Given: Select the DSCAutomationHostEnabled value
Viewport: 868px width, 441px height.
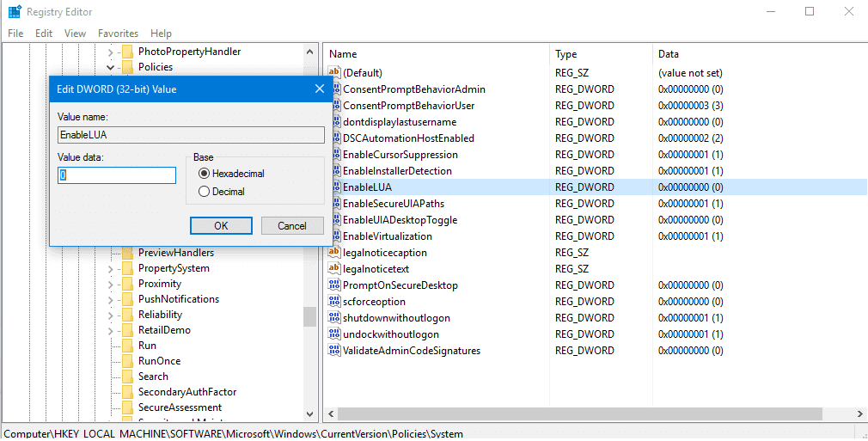Looking at the screenshot, I should 408,138.
